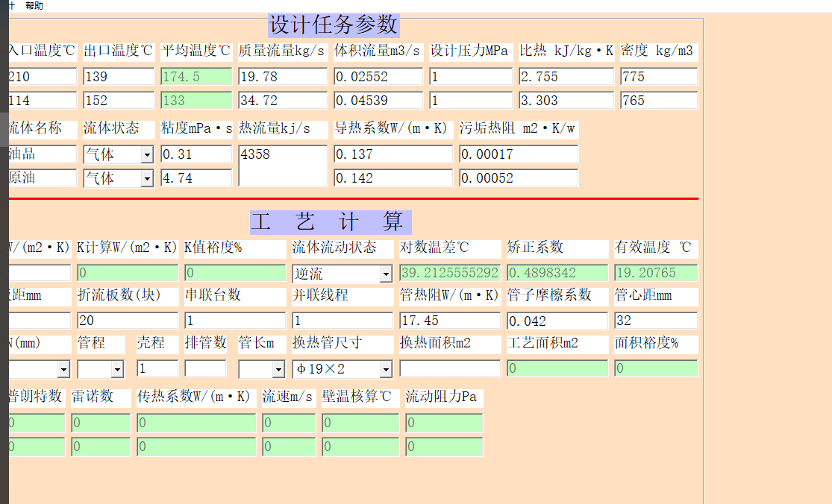Open the 逆流 flow state dropdown
832x504 pixels.
[x=385, y=273]
